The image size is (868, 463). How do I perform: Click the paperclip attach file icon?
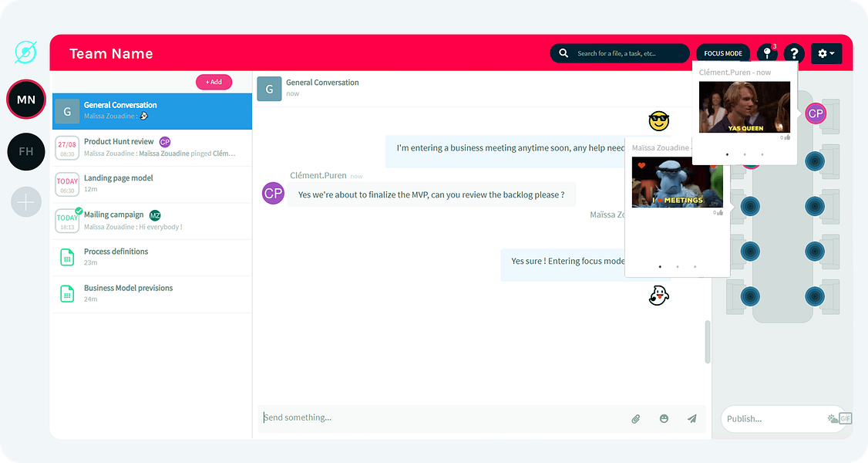(635, 419)
